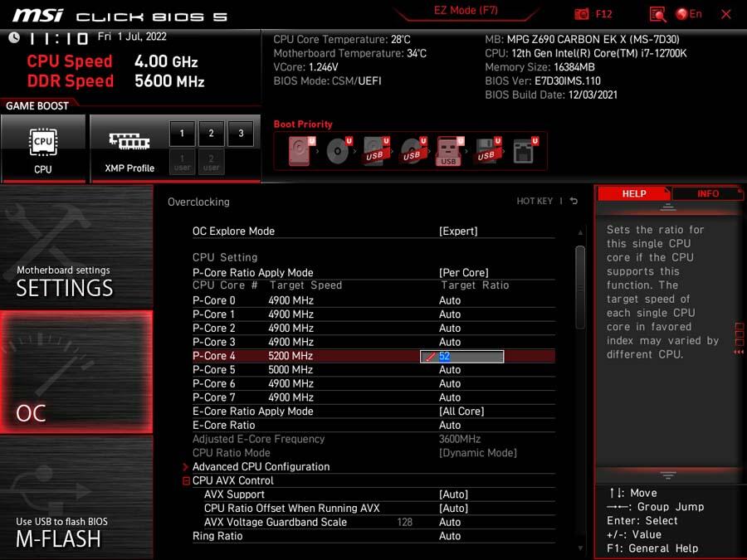Image resolution: width=747 pixels, height=560 pixels.
Task: Click the P-Core 4 ratio field showing 52
Action: tap(461, 356)
